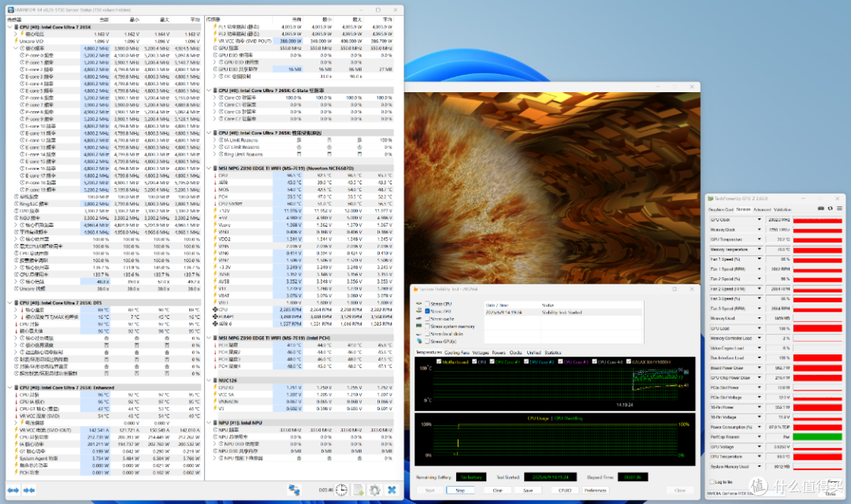Select the Stability Test Started log row
This screenshot has height=504, width=851.
pyautogui.click(x=563, y=313)
